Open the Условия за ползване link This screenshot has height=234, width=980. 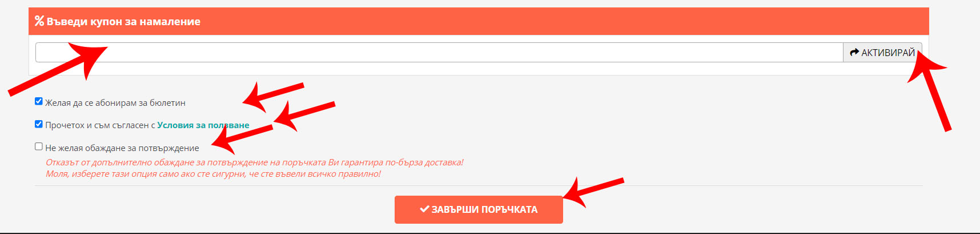[203, 125]
